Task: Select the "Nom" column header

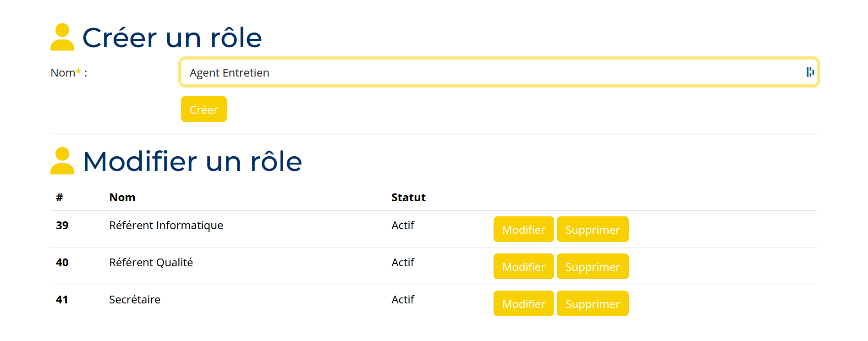Action: 122,198
